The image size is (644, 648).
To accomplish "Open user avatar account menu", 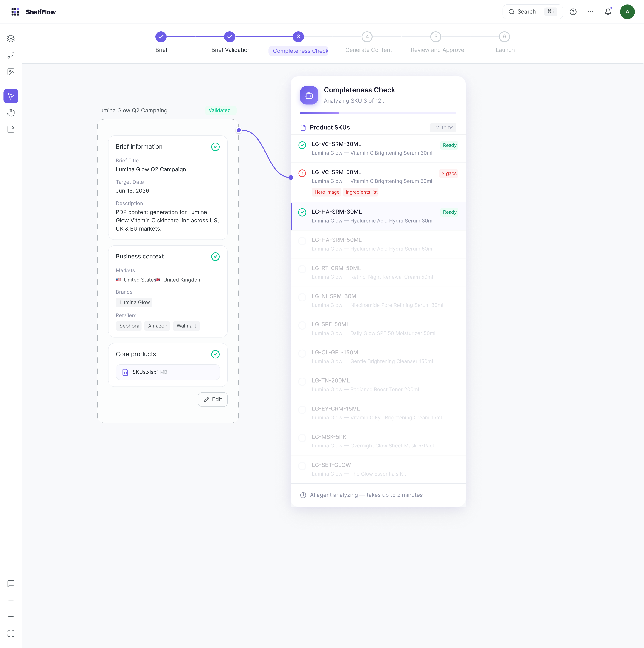I will pyautogui.click(x=627, y=12).
